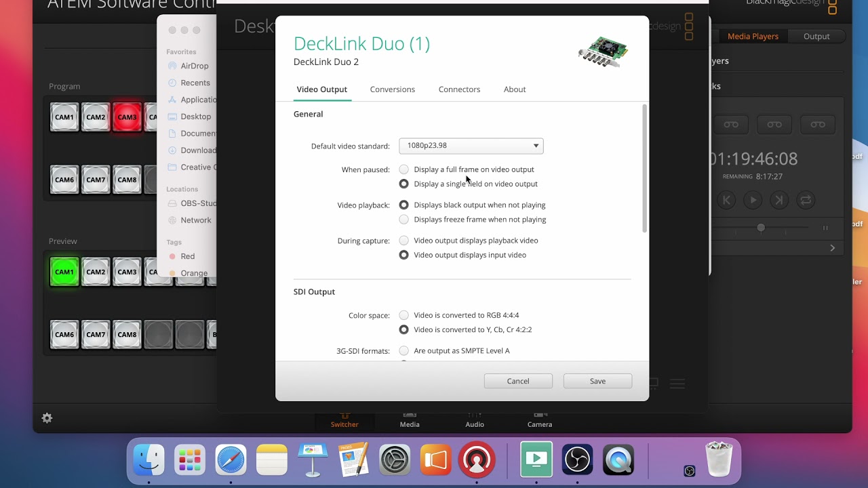This screenshot has width=868, height=488.
Task: Select 'Video output displays playback video'
Action: 404,241
